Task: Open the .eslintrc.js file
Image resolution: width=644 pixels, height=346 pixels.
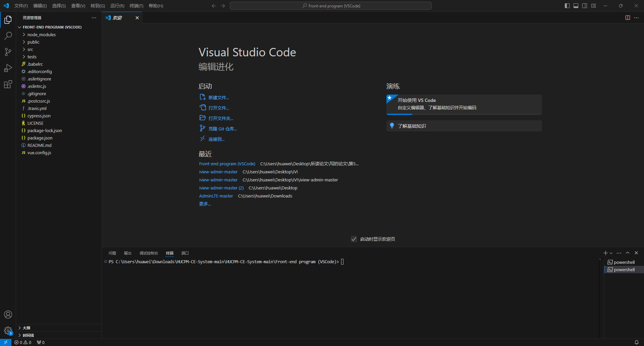Action: coord(59,86)
